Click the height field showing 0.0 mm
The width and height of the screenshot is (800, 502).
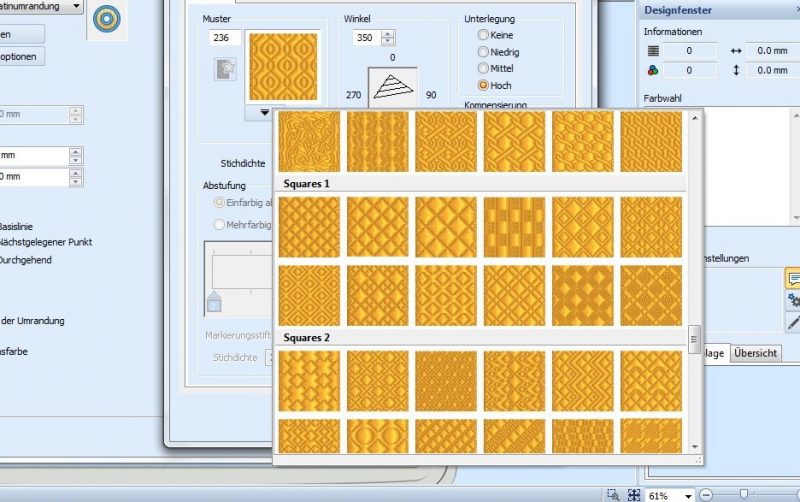[772, 70]
